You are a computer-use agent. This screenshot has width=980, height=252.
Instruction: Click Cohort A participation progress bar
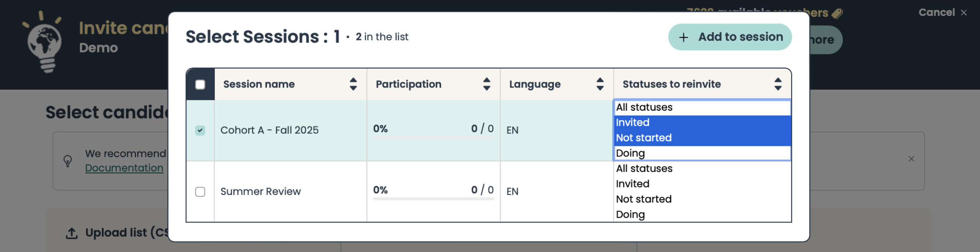tap(433, 137)
